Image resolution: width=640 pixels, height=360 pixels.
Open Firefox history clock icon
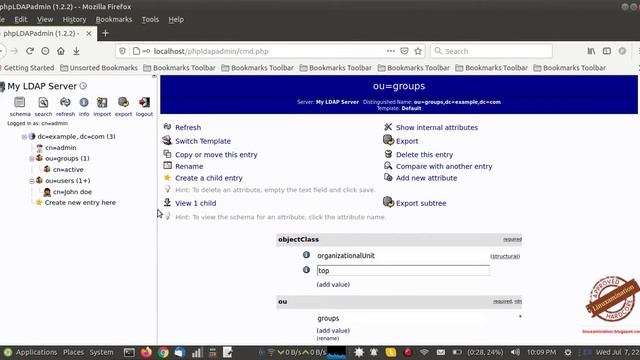point(45,51)
